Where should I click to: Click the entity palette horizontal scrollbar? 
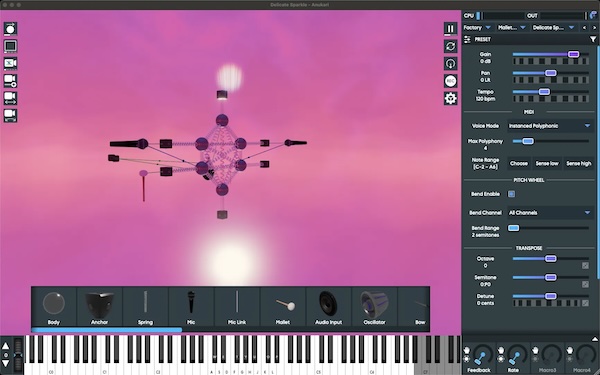pos(107,330)
